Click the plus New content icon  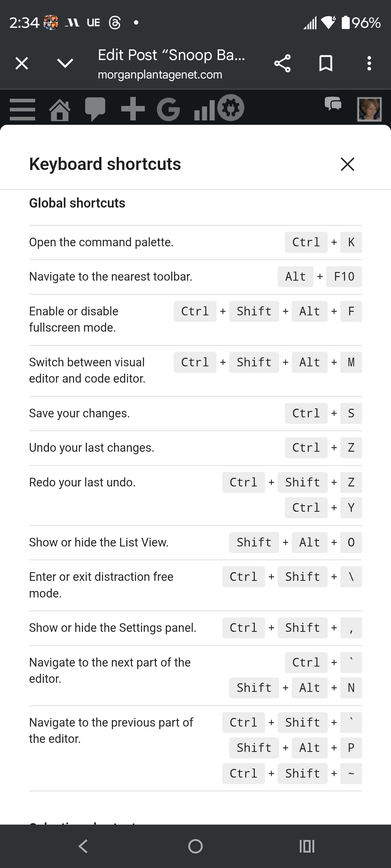133,109
